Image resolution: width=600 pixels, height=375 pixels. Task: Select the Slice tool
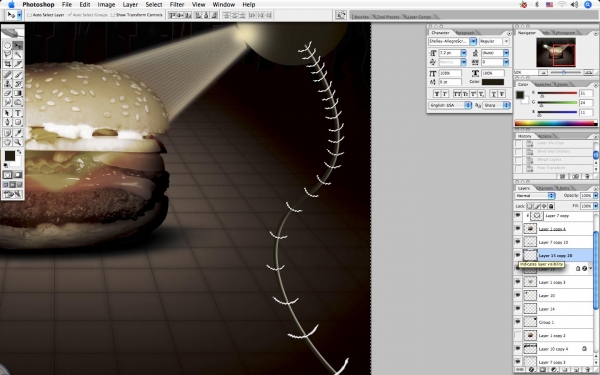[18, 64]
